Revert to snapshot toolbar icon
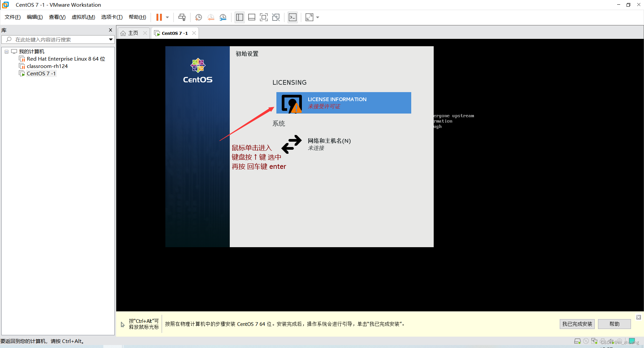This screenshot has height=348, width=644. pyautogui.click(x=211, y=17)
